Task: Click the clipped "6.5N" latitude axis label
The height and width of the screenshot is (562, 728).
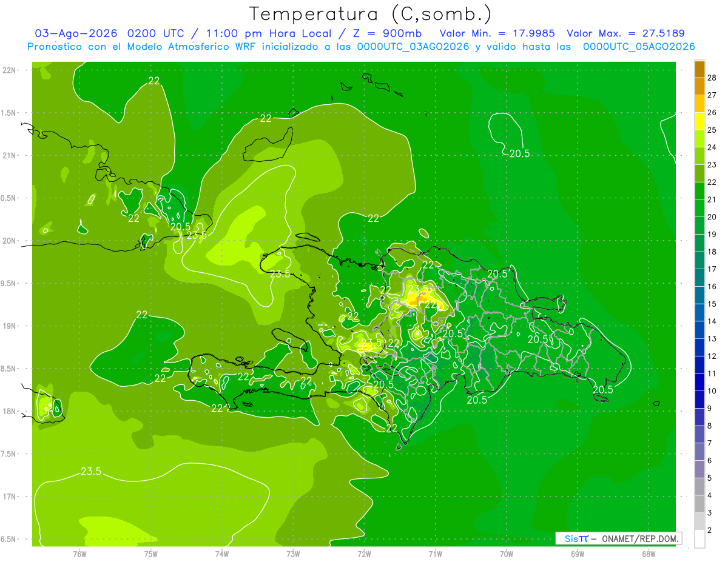Action: coord(9,539)
